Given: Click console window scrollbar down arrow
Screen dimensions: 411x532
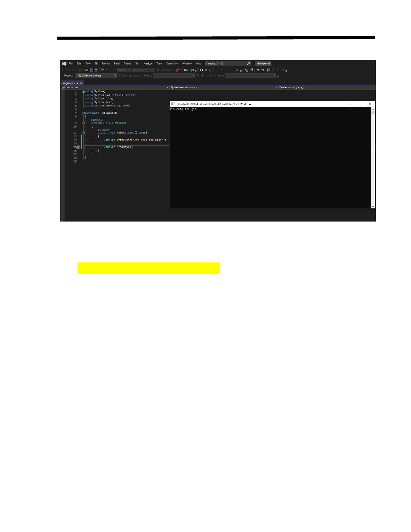Looking at the screenshot, I should (x=373, y=206).
